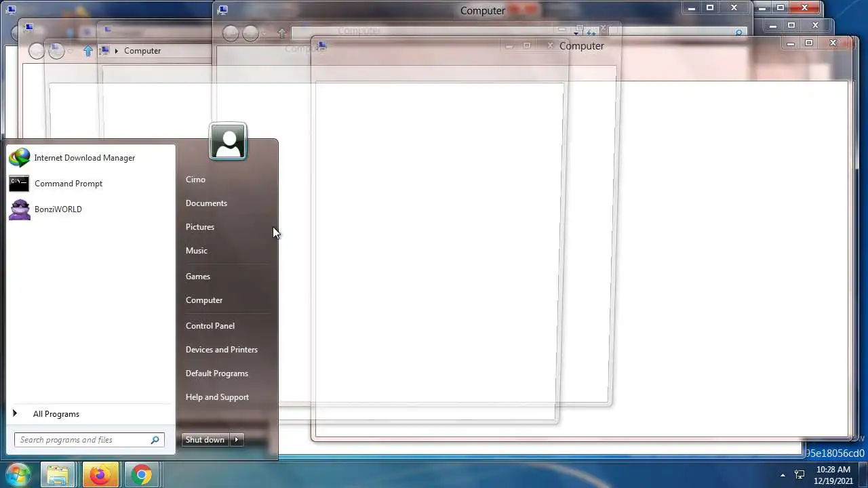
Task: Click the Forward button in leftmost Computer window
Action: [x=56, y=51]
